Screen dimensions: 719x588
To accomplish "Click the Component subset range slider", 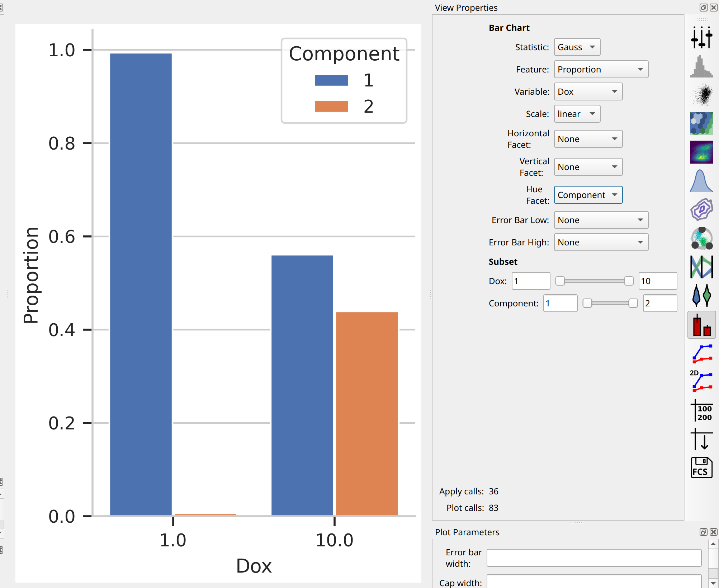I will tap(610, 304).
